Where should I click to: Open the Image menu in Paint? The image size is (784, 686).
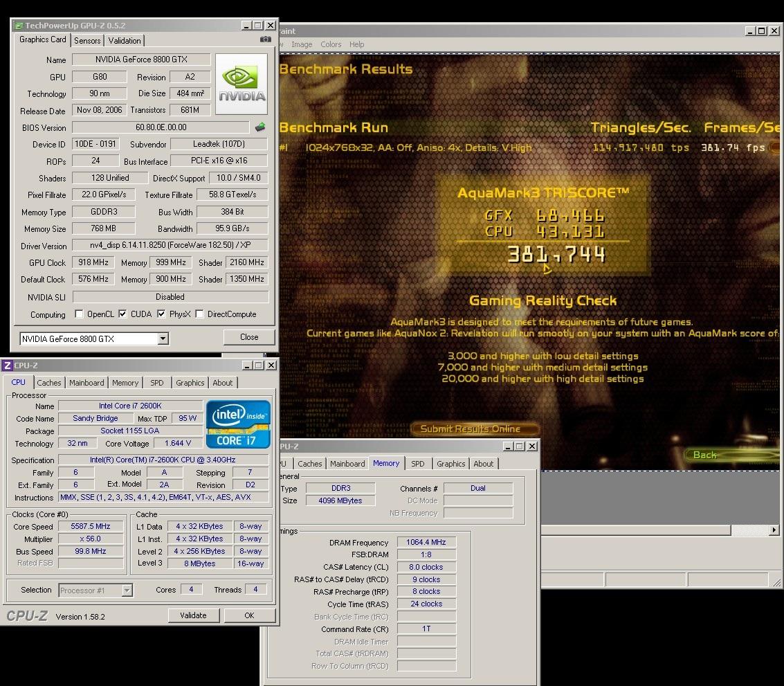click(302, 44)
